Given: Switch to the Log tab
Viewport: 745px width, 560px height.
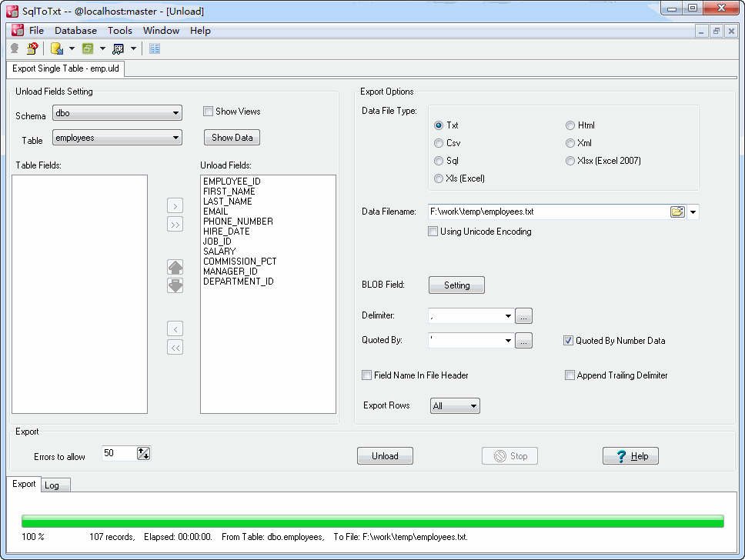Looking at the screenshot, I should pyautogui.click(x=55, y=485).
